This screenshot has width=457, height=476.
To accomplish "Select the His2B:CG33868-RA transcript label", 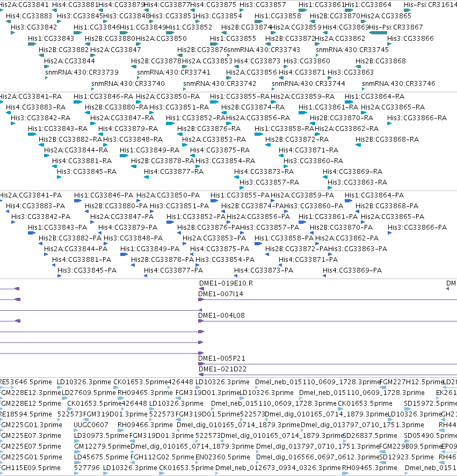I will pyautogui.click(x=387, y=140).
